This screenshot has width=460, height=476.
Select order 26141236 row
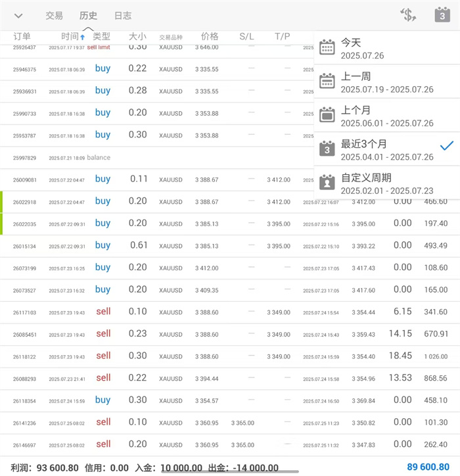(x=230, y=423)
